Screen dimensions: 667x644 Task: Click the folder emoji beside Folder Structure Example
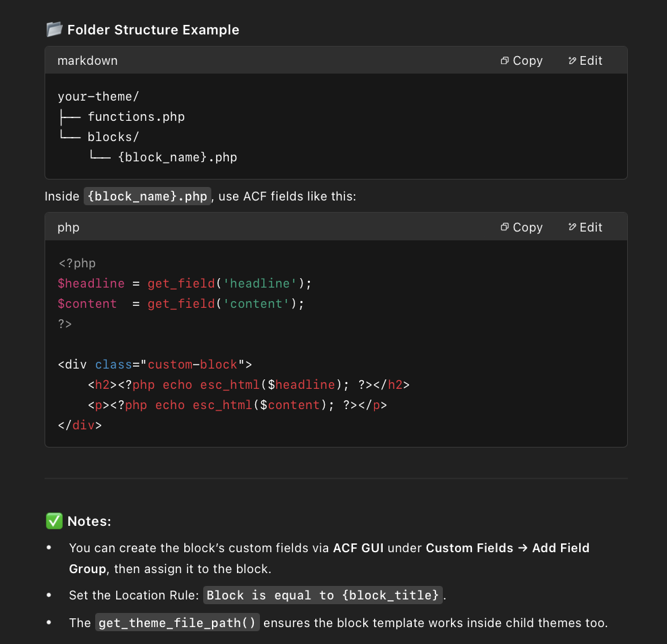click(x=54, y=29)
